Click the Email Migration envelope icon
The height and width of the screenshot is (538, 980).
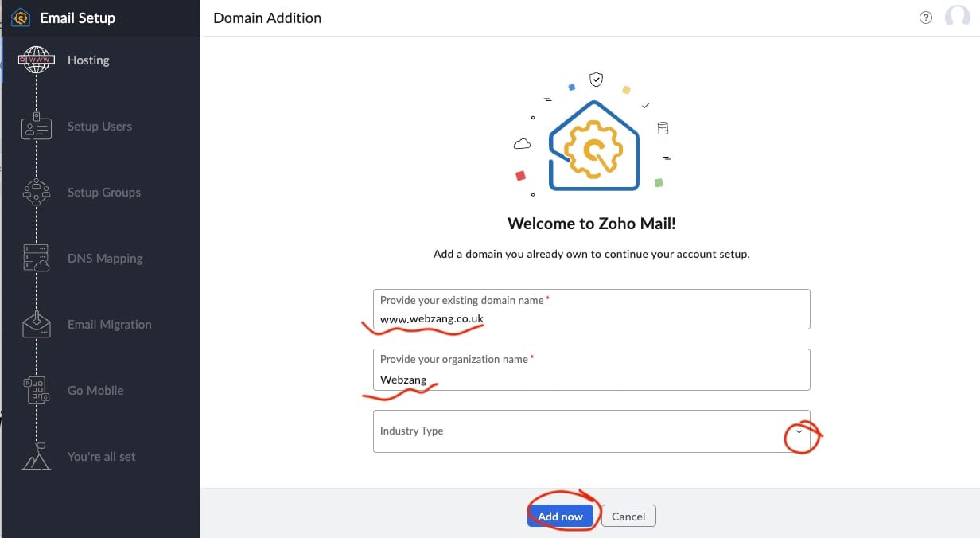coord(37,325)
